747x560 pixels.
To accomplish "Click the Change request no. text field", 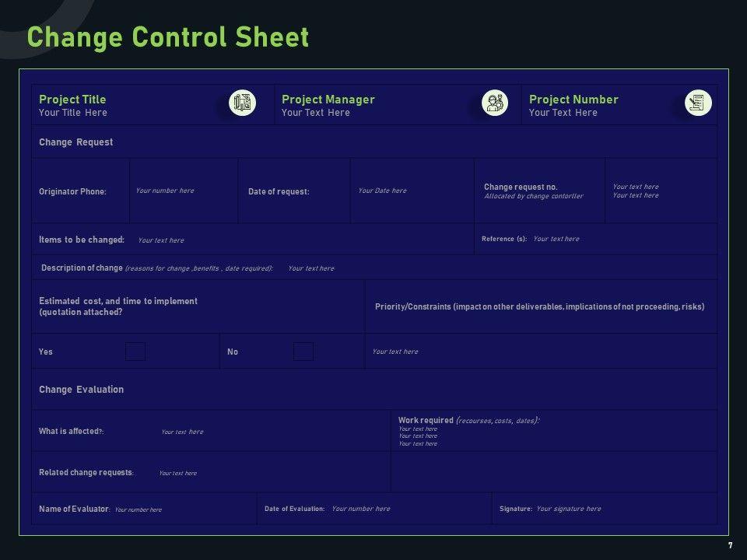I will tap(635, 191).
